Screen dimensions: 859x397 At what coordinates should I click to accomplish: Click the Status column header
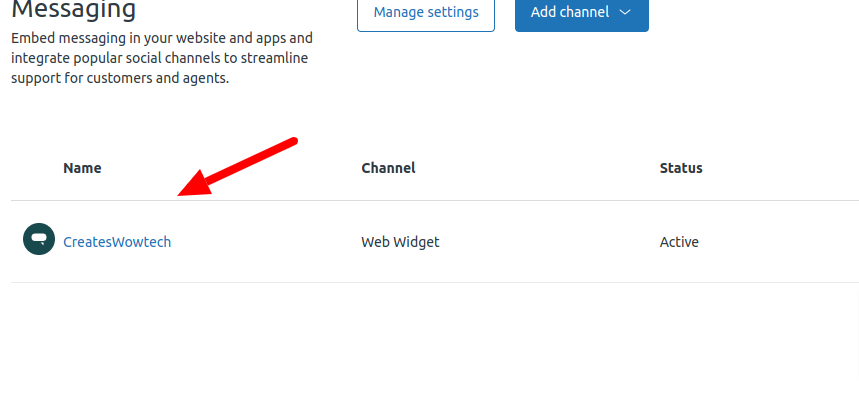pos(681,168)
